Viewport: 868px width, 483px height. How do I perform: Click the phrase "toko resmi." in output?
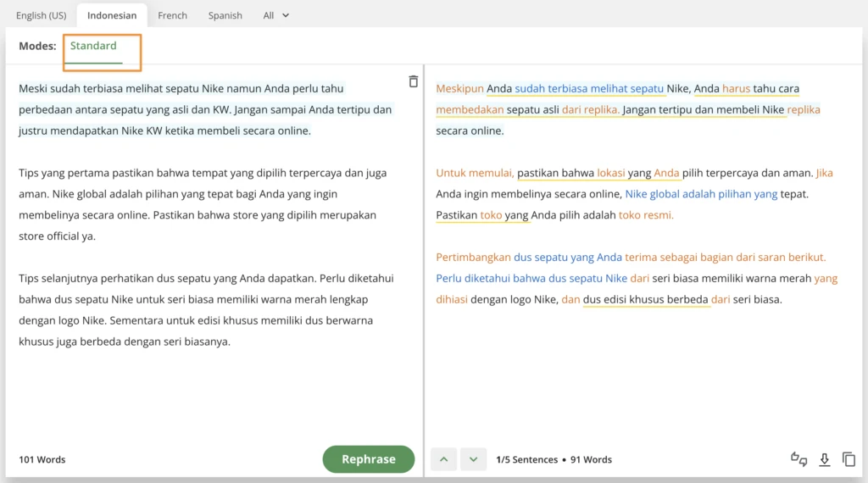[x=646, y=214]
